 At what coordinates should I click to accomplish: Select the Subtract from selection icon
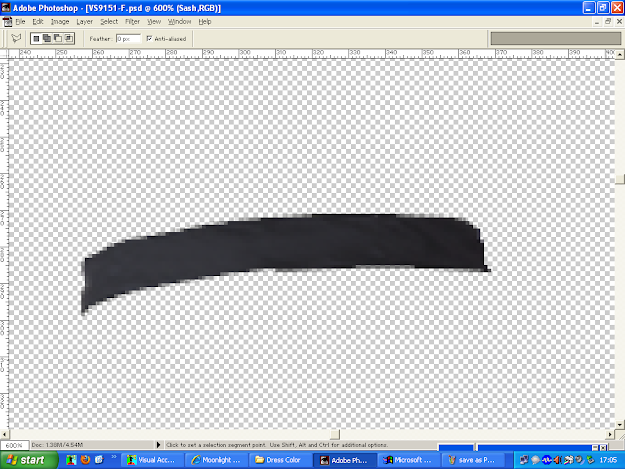coord(58,38)
